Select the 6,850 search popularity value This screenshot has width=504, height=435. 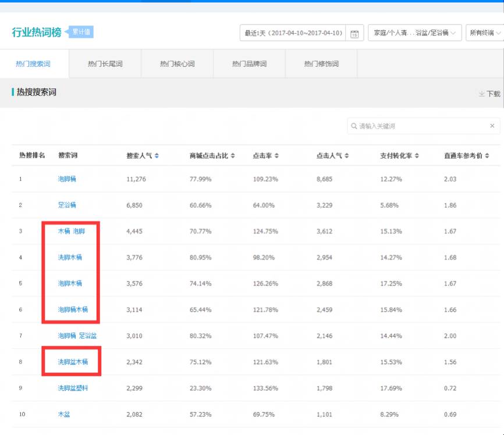[x=134, y=205]
